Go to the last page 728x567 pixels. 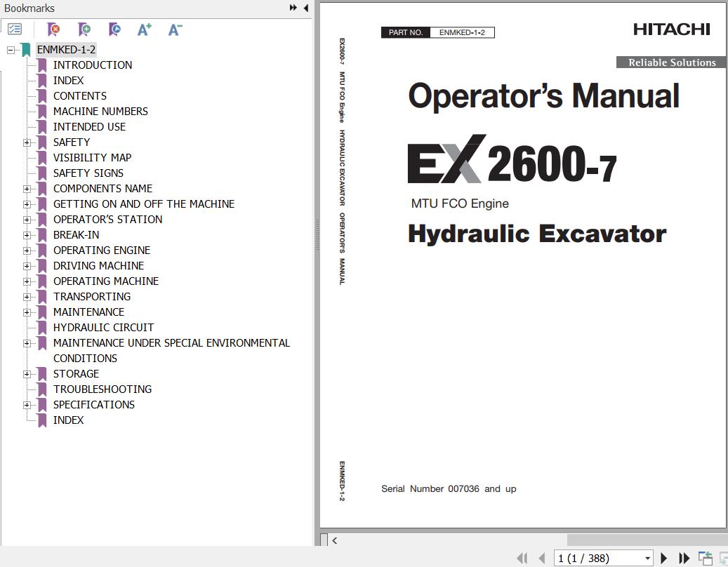click(x=684, y=558)
